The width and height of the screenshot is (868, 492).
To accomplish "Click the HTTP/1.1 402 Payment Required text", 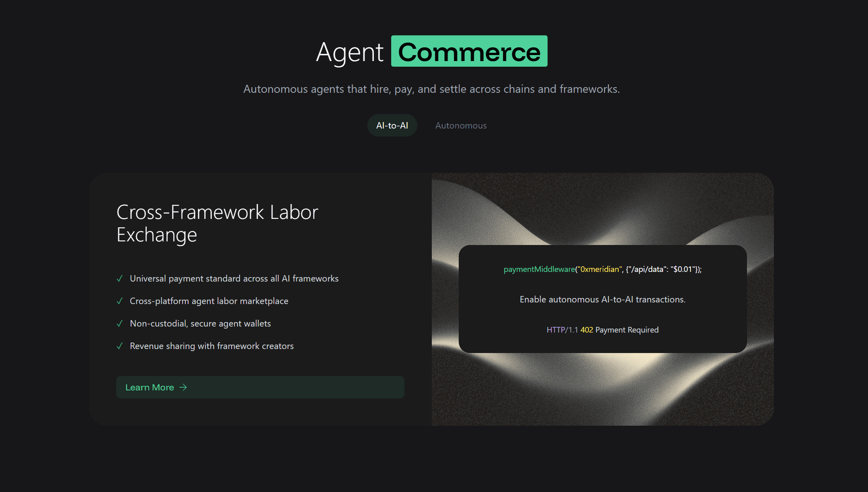I will pos(603,330).
